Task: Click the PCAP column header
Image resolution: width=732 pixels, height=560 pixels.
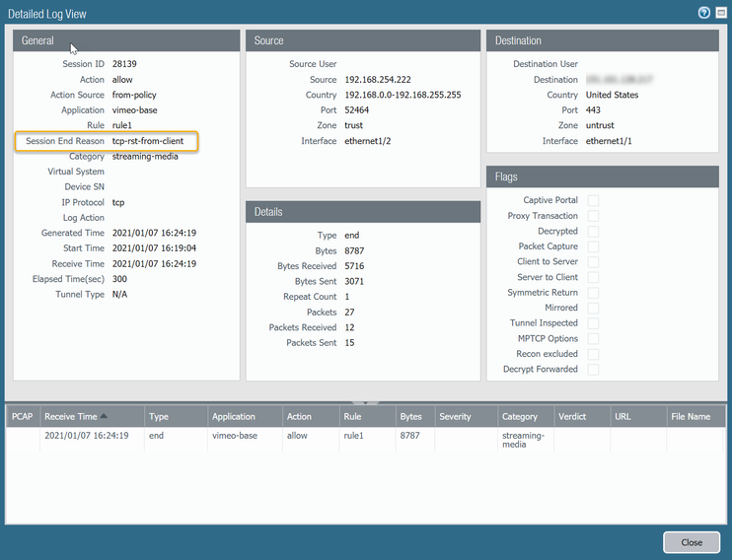Action: click(x=23, y=416)
